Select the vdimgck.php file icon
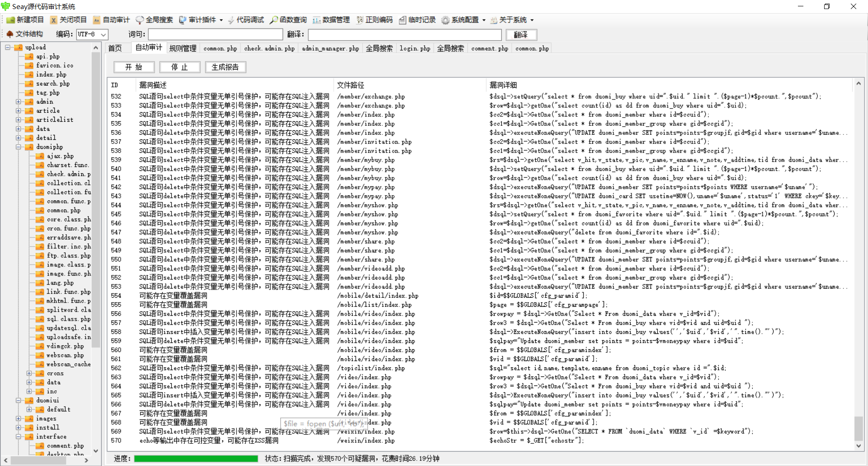Viewport: 868px width, 466px height. click(x=40, y=346)
